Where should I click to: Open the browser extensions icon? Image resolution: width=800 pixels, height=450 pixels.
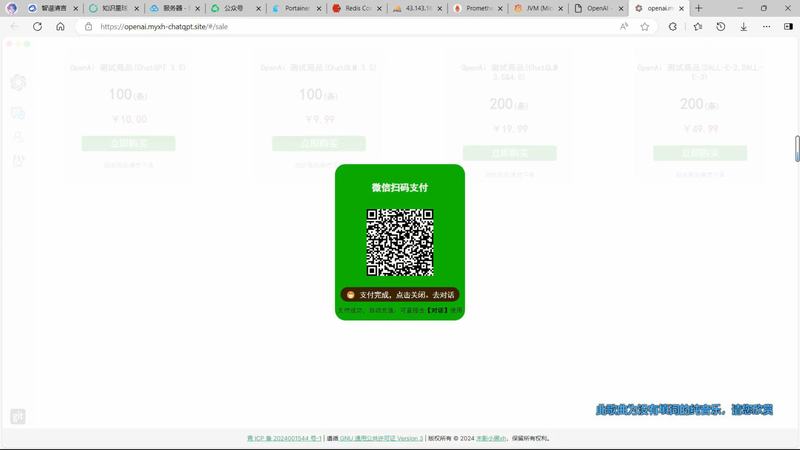672,27
